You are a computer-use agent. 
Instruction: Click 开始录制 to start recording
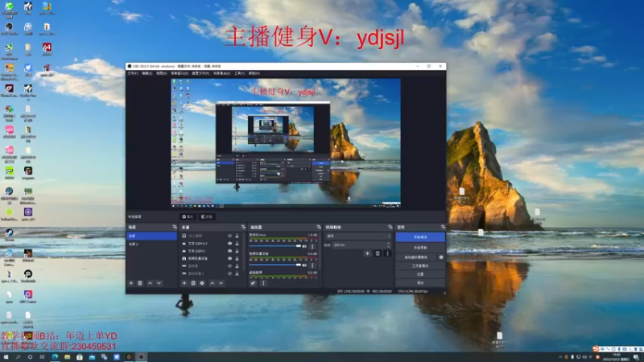point(420,248)
